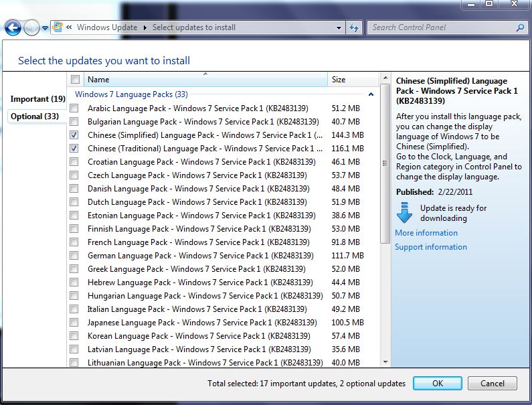Click the 100.5 MB size value

click(x=347, y=323)
